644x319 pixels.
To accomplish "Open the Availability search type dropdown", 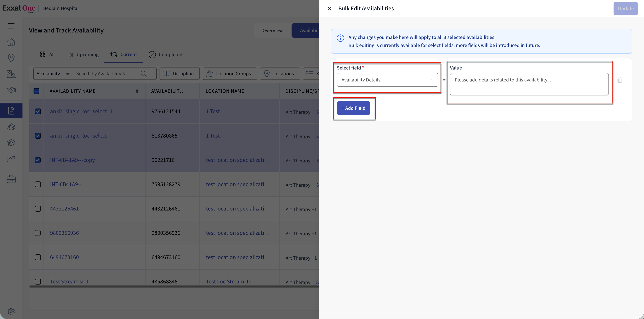I will coord(53,73).
